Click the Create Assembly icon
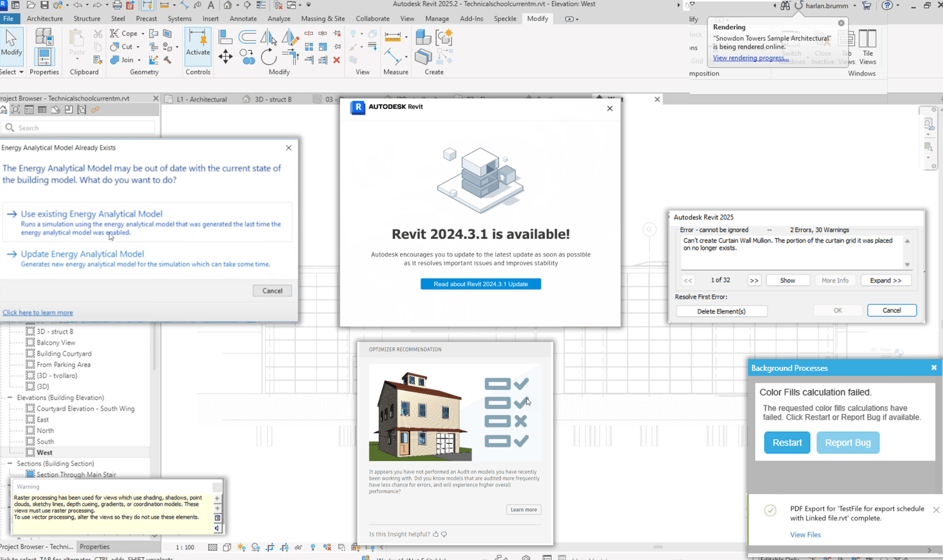Screen dimensions: 943x560 click(x=423, y=37)
